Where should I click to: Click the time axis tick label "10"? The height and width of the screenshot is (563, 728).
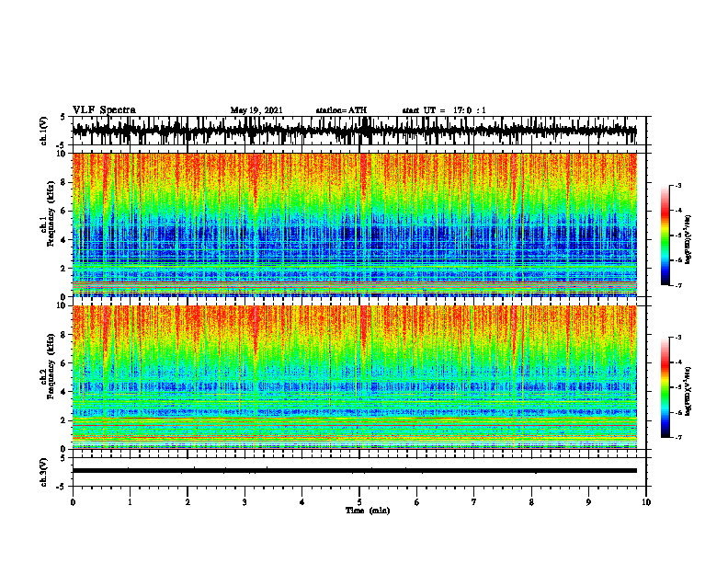(x=646, y=502)
